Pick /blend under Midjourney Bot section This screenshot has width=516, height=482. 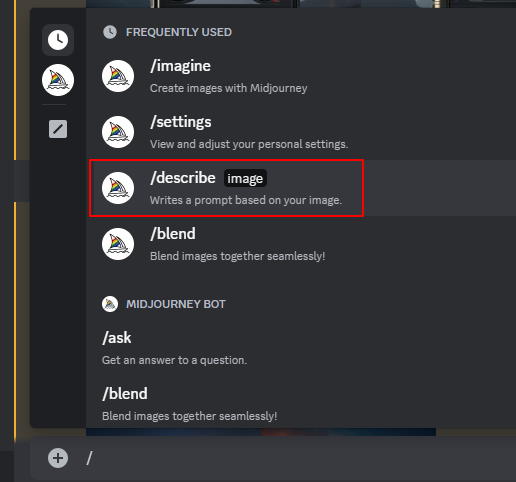[x=301, y=404]
